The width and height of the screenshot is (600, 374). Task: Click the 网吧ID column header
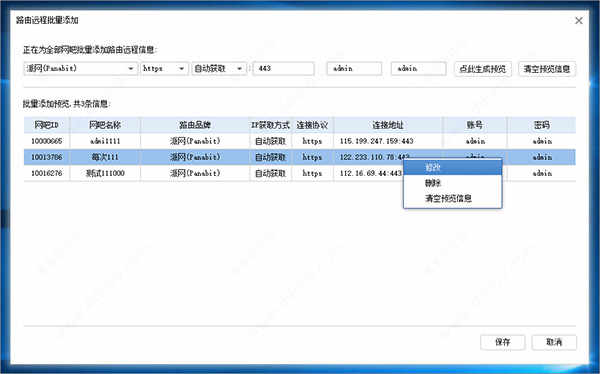click(x=47, y=125)
